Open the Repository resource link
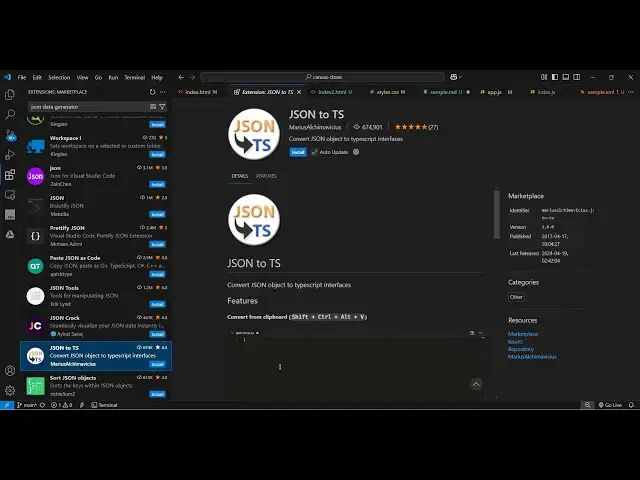Viewport: 640px width, 480px height. [520, 349]
